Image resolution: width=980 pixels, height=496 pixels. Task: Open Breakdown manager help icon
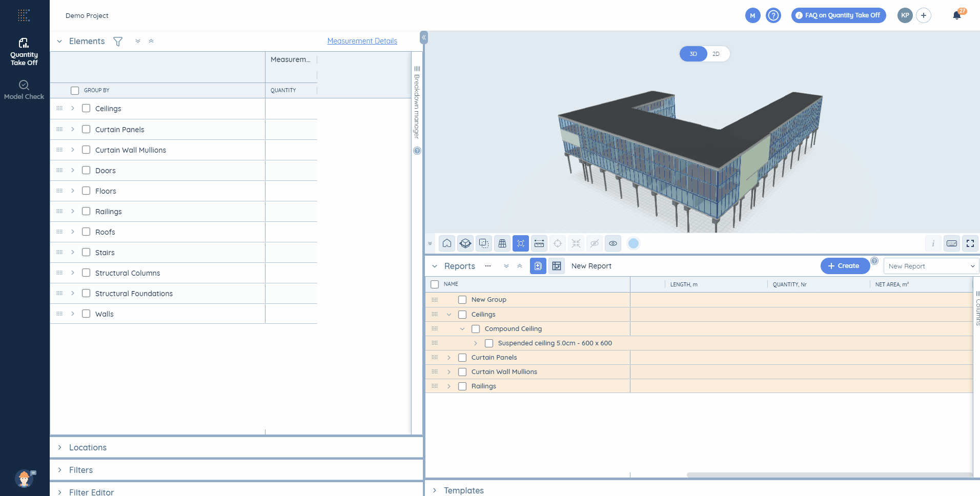point(417,151)
